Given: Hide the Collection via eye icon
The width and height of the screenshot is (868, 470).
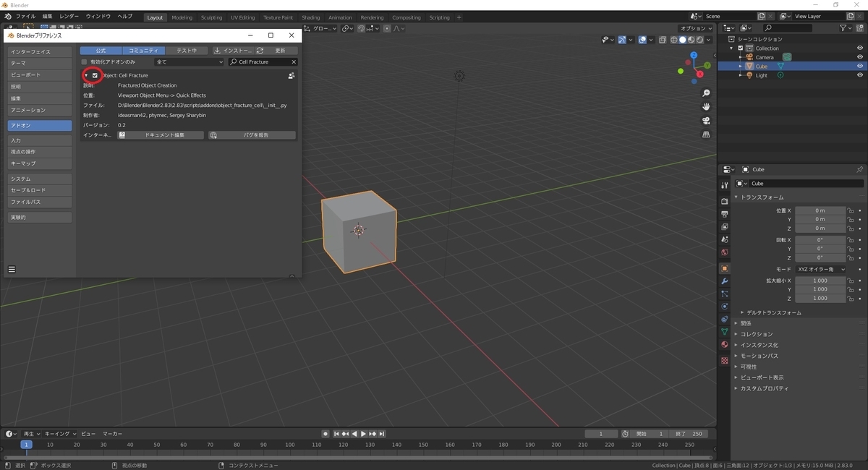Looking at the screenshot, I should coord(860,48).
